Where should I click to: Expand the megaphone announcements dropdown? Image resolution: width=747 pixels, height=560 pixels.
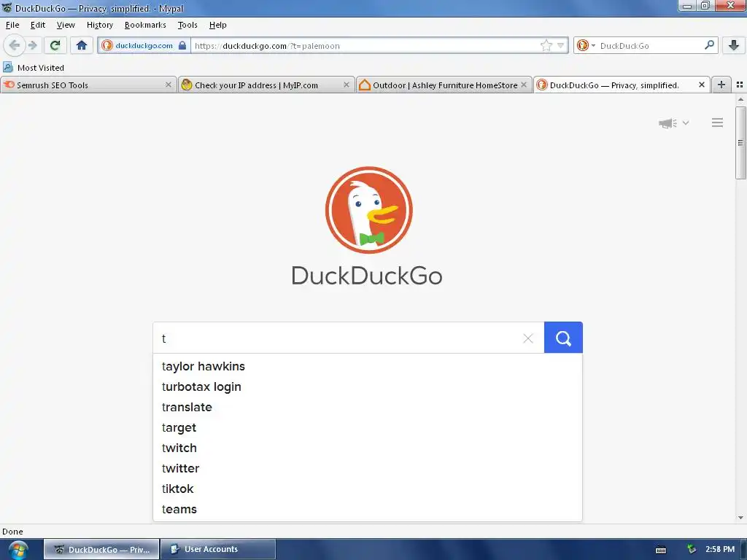[x=673, y=123]
